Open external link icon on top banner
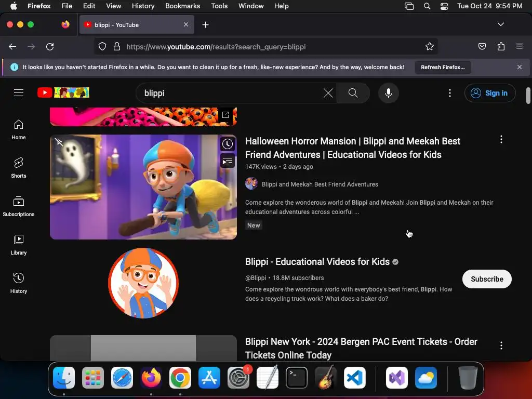Image resolution: width=532 pixels, height=399 pixels. (225, 115)
